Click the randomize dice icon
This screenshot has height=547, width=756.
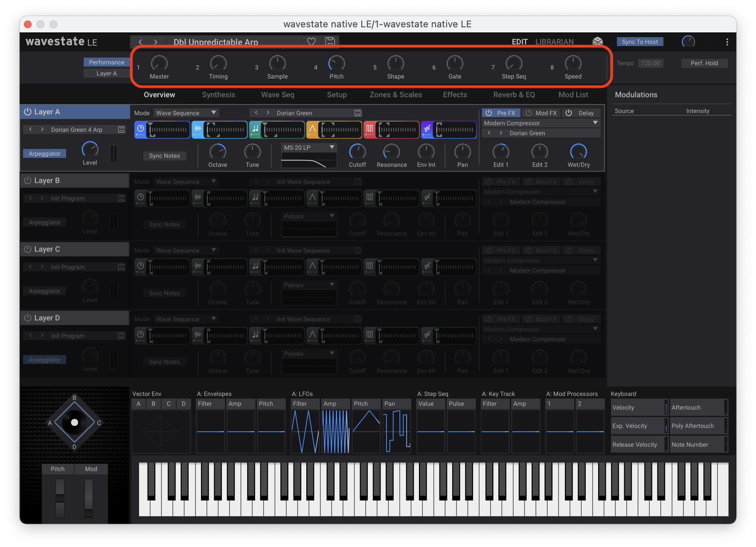(598, 41)
